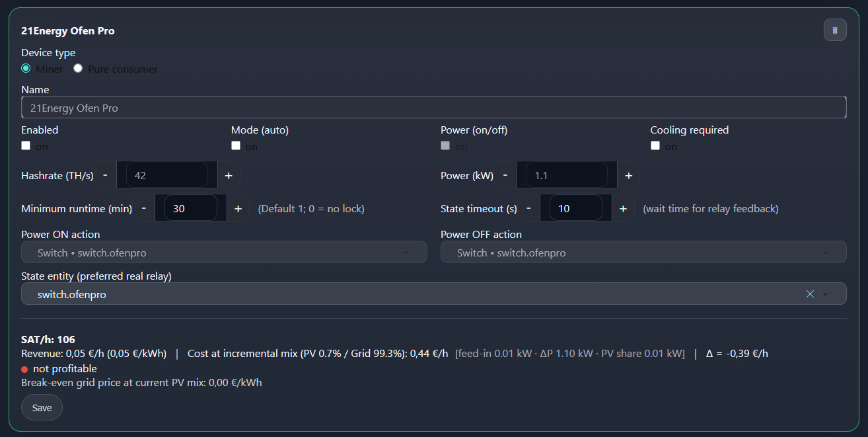Image resolution: width=868 pixels, height=437 pixels.
Task: Click the '(Default 1; 0 = no lock)' hint
Action: 311,208
